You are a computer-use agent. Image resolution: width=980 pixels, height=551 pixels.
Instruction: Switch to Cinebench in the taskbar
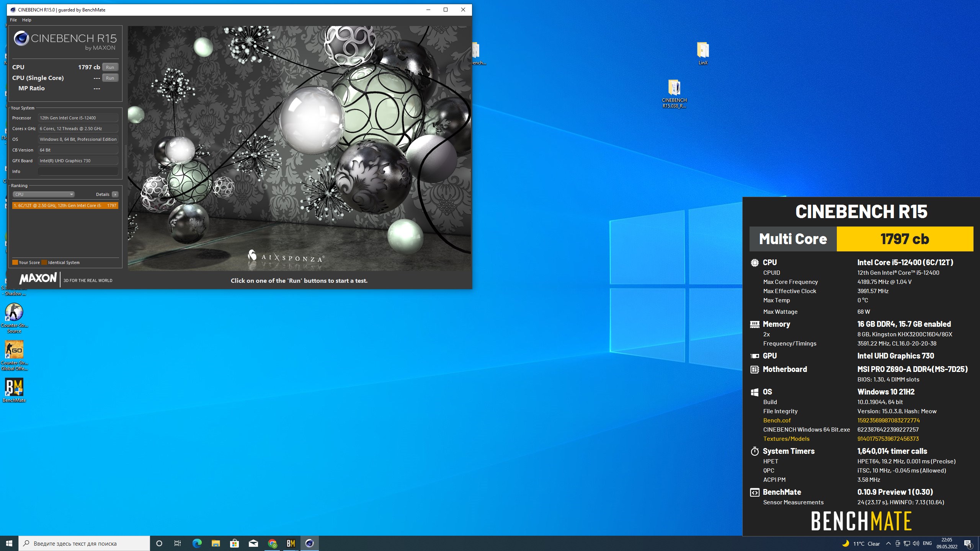pyautogui.click(x=310, y=543)
